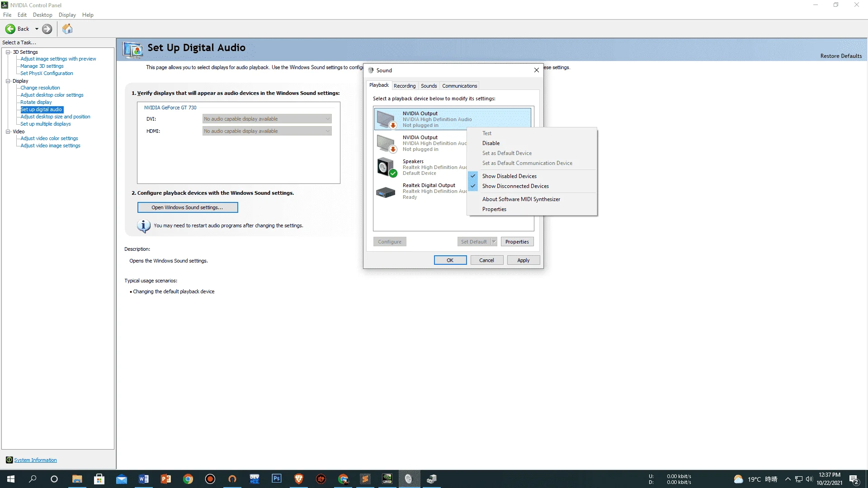Show hidden system tray icons
The image size is (868, 488).
coord(788,479)
